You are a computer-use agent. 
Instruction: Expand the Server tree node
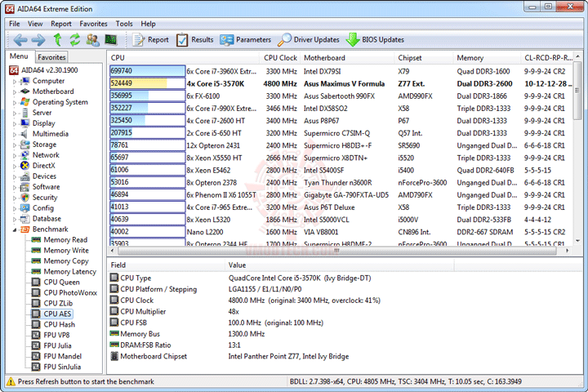point(15,113)
